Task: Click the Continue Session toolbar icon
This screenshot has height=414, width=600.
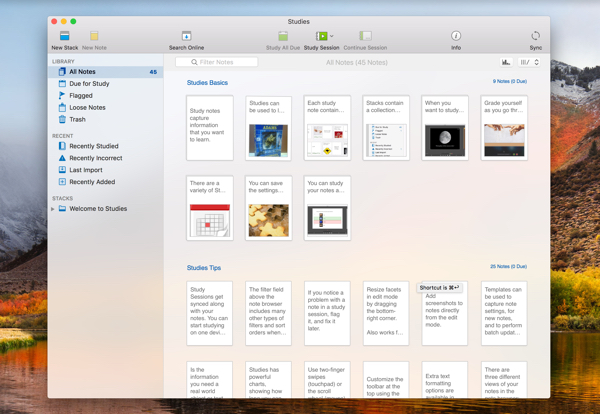Action: (365, 36)
